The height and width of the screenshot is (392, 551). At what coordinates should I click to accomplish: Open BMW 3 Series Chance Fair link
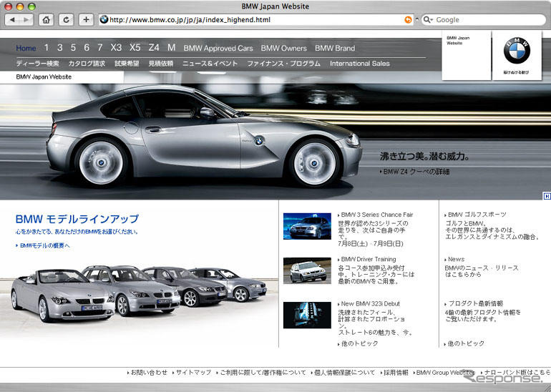click(375, 215)
